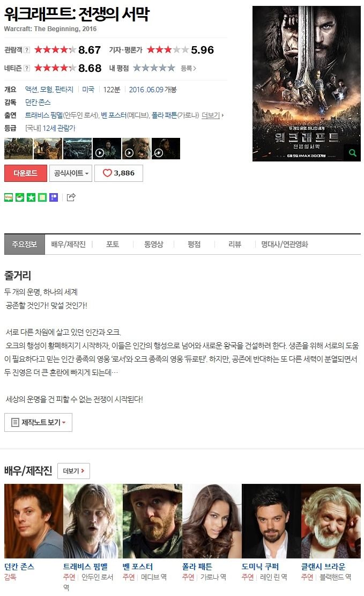Switch to the 평점 tab

coord(194,245)
